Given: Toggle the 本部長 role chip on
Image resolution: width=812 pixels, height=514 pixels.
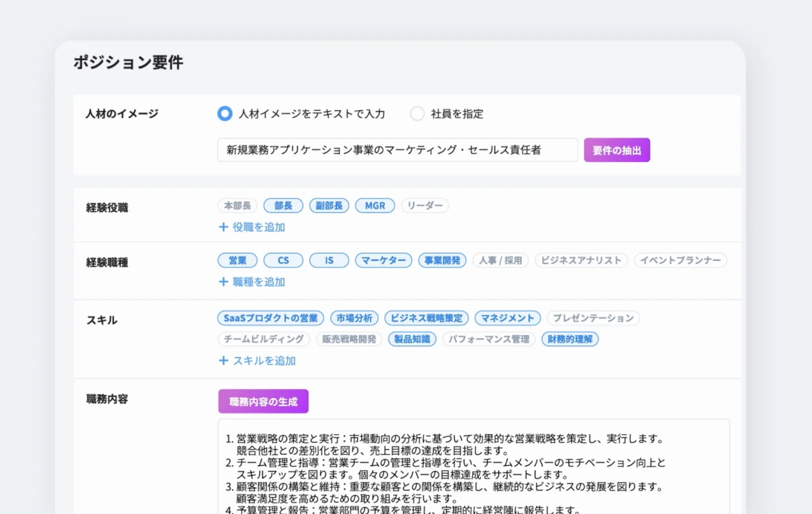Looking at the screenshot, I should tap(237, 205).
